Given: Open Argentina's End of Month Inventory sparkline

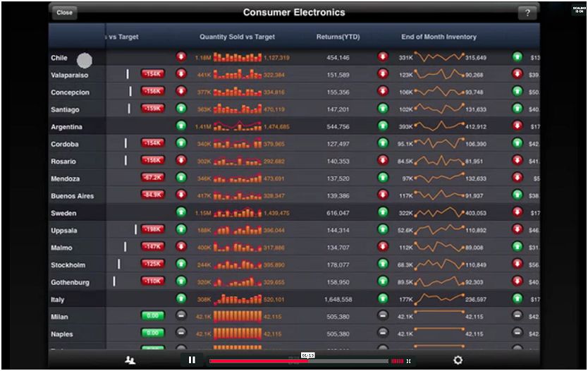Looking at the screenshot, I should pyautogui.click(x=439, y=126).
